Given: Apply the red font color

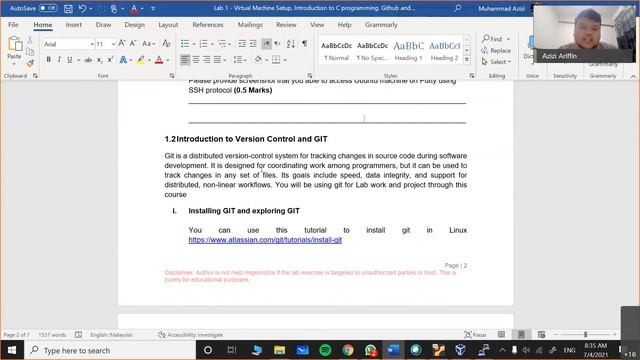Looking at the screenshot, I should [159, 60].
